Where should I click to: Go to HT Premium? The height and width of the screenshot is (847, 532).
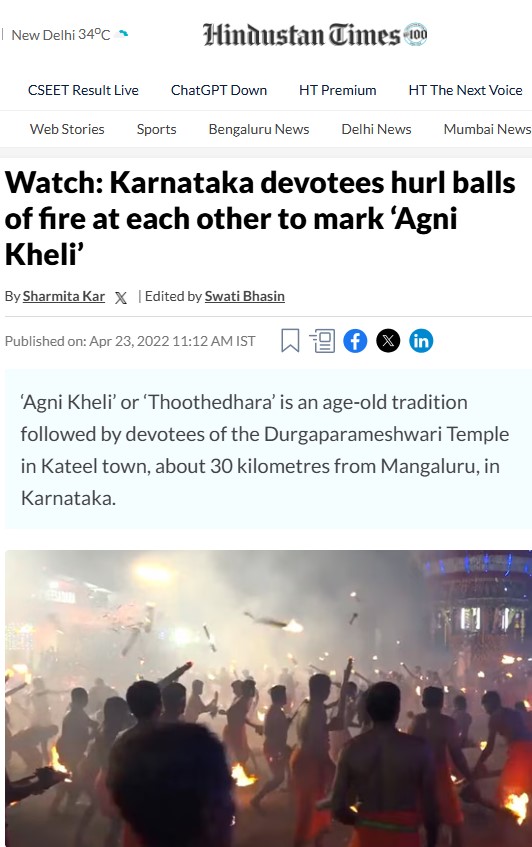[x=338, y=90]
